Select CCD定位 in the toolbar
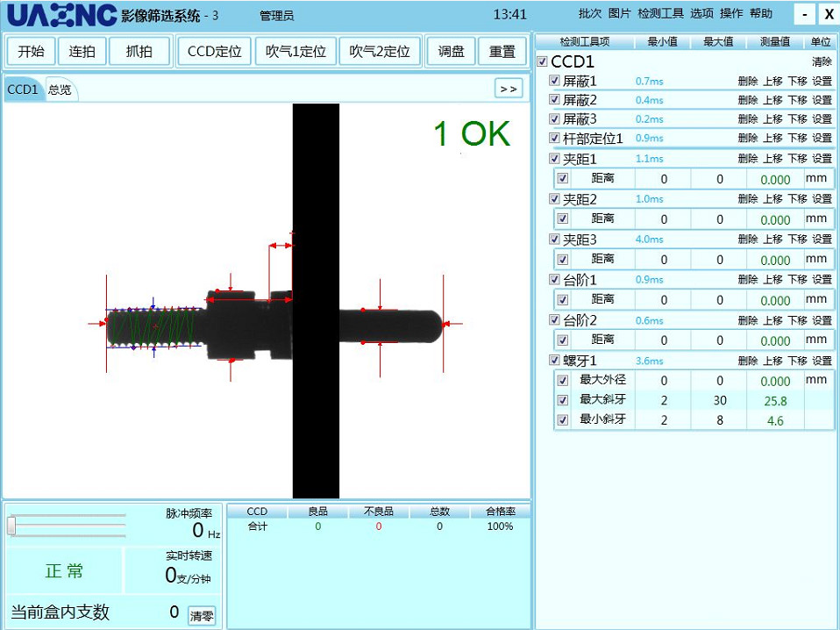 tap(214, 52)
